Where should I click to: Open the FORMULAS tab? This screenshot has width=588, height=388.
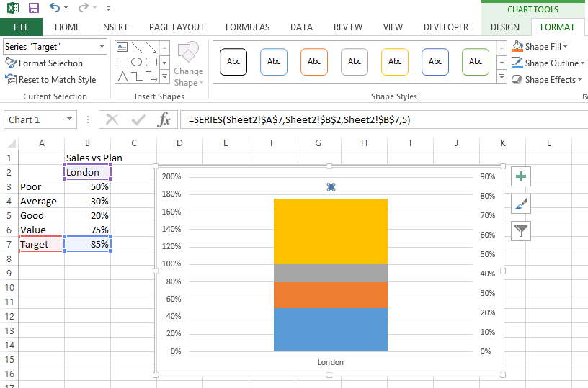click(247, 27)
